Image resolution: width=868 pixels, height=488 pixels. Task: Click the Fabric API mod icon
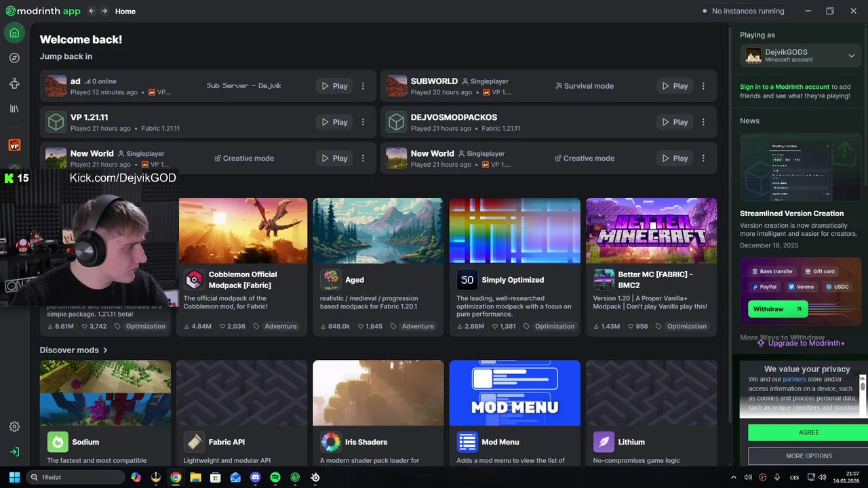(194, 442)
